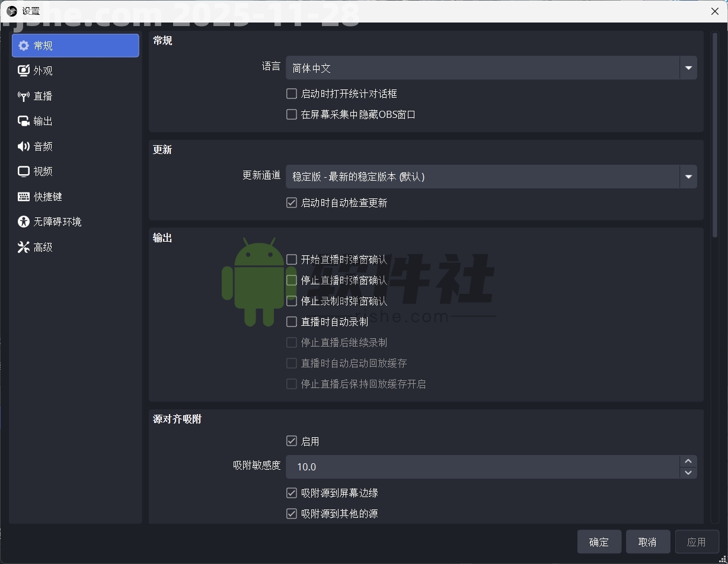Enable 启动时打开统计对话框 checkbox
Image resolution: width=728 pixels, height=564 pixels.
pos(291,93)
